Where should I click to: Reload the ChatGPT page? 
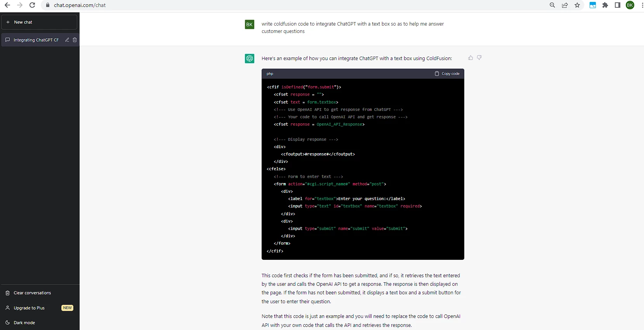click(32, 5)
